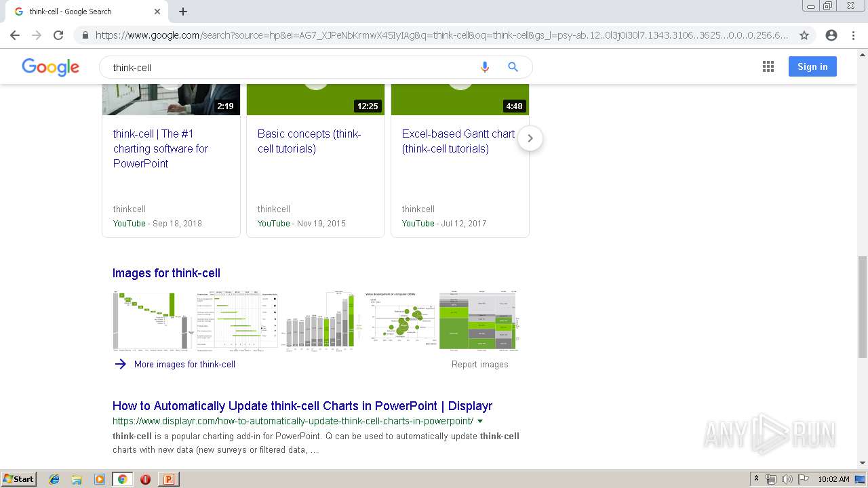Open Windows Media Player taskbar icon
Image resolution: width=868 pixels, height=488 pixels.
100,479
